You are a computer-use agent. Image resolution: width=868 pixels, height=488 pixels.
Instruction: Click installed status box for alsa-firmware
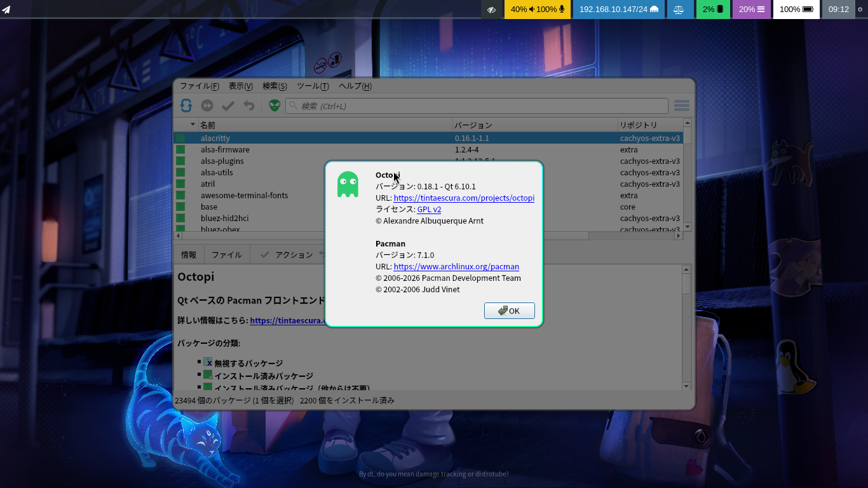click(x=180, y=149)
